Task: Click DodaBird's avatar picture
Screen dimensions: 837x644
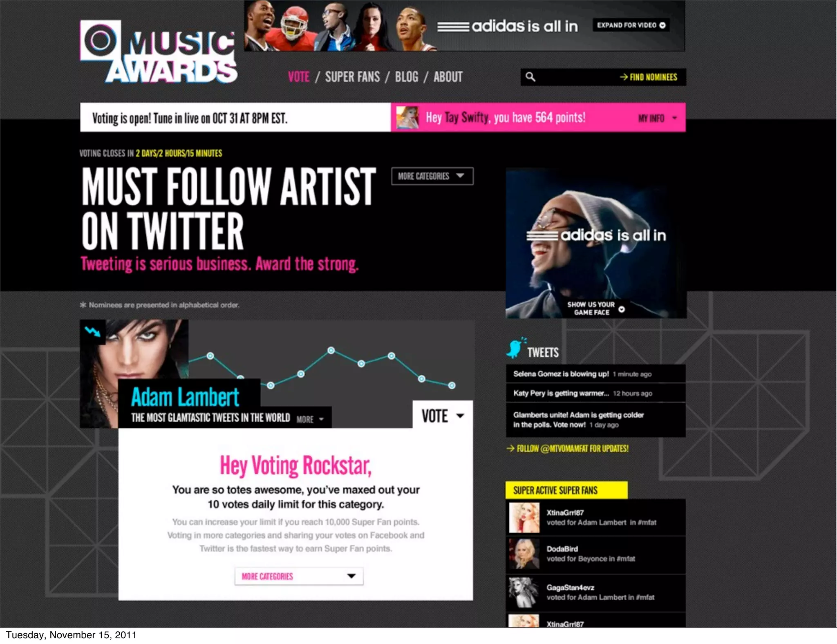Action: click(x=524, y=554)
